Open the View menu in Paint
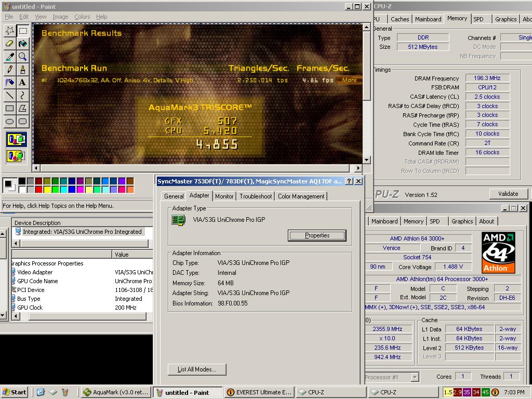 (x=41, y=17)
